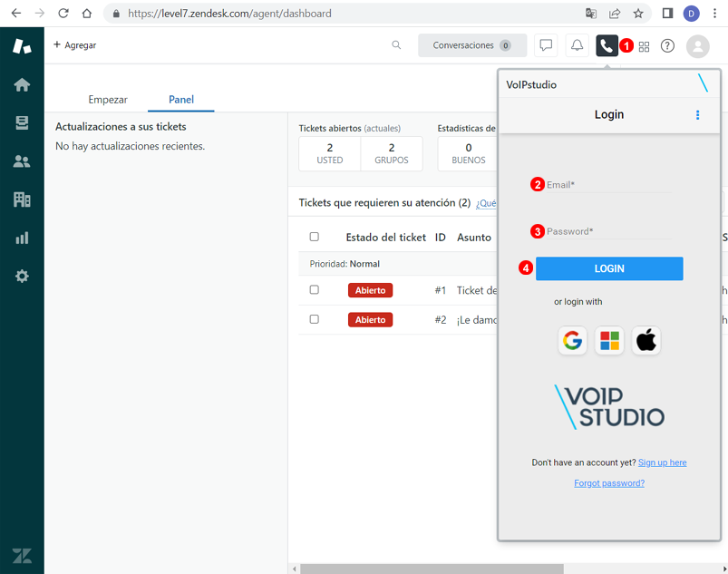Reload the browser page
The width and height of the screenshot is (728, 574).
63,14
